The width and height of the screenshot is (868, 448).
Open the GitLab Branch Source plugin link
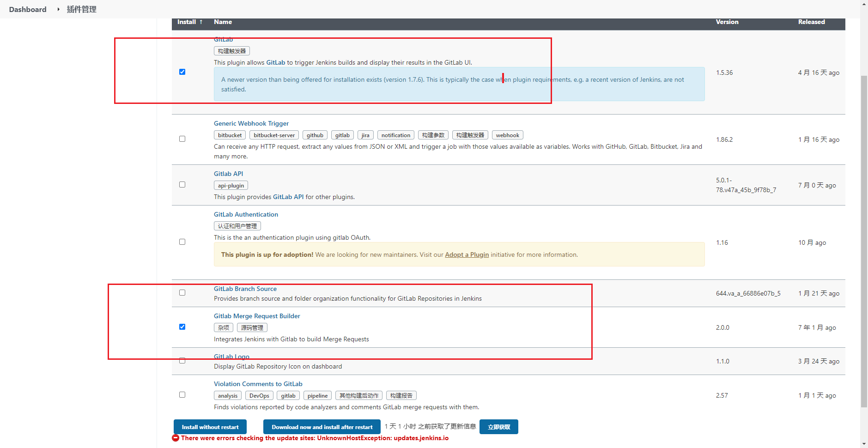[x=245, y=289]
